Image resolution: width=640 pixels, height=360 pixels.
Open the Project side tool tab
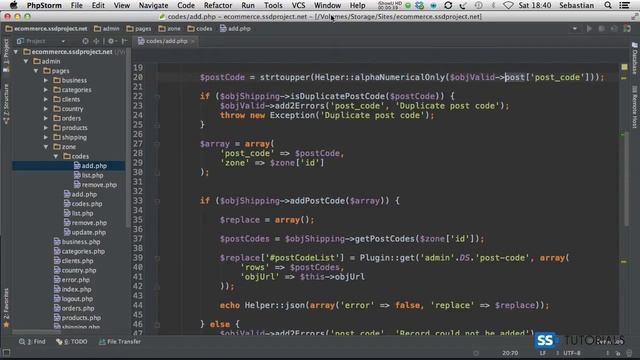coord(6,56)
